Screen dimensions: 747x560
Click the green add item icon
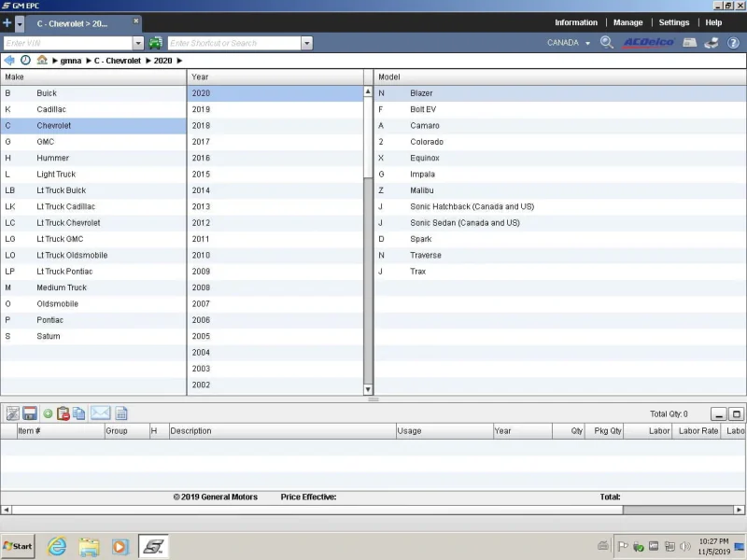pos(48,413)
